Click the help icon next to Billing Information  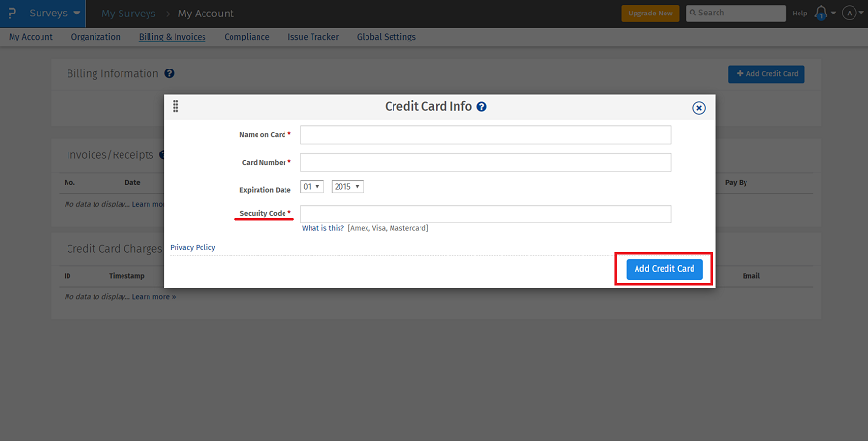(169, 73)
